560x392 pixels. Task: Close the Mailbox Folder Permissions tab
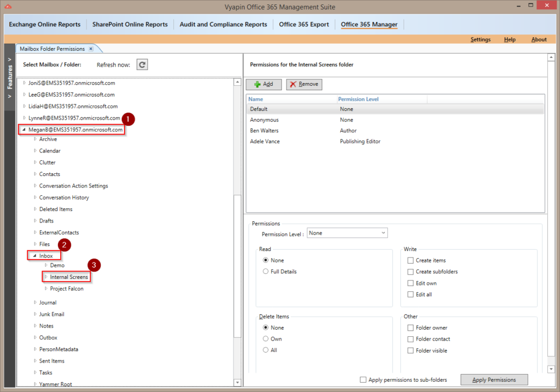point(91,49)
